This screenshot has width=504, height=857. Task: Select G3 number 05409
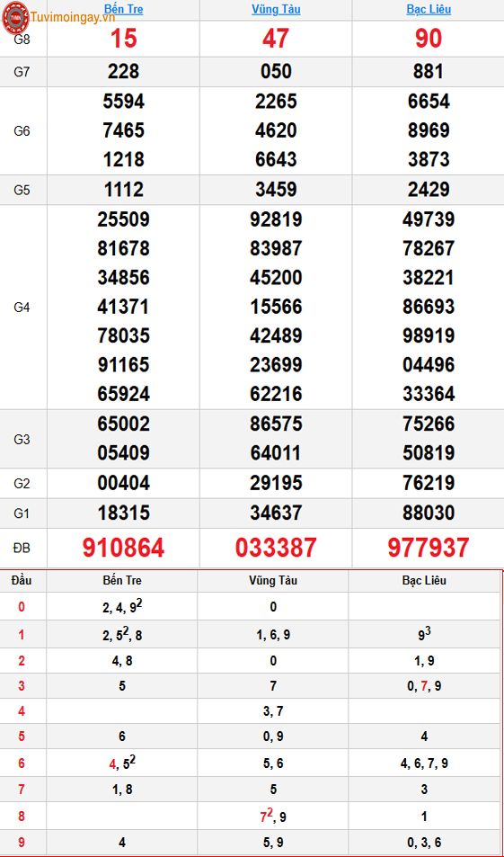tap(123, 452)
